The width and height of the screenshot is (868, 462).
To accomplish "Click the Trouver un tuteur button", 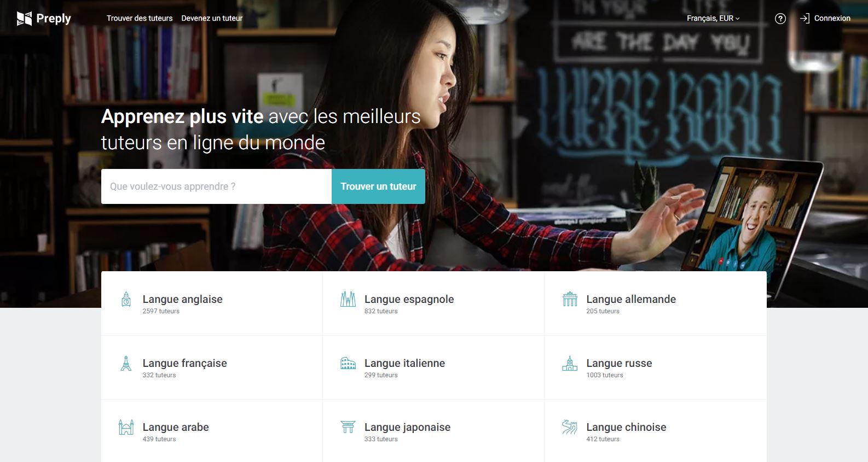I will click(378, 186).
